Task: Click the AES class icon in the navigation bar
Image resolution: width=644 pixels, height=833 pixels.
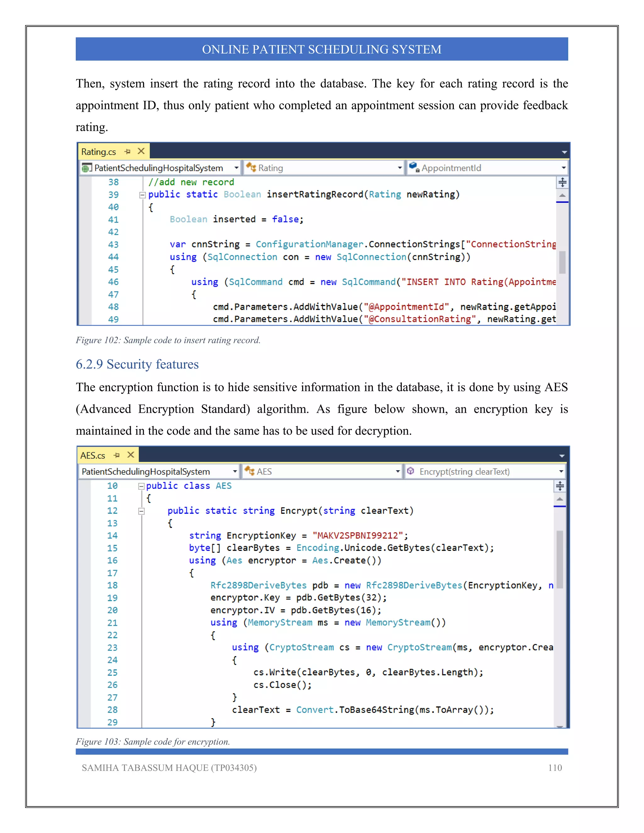Action: tap(249, 471)
